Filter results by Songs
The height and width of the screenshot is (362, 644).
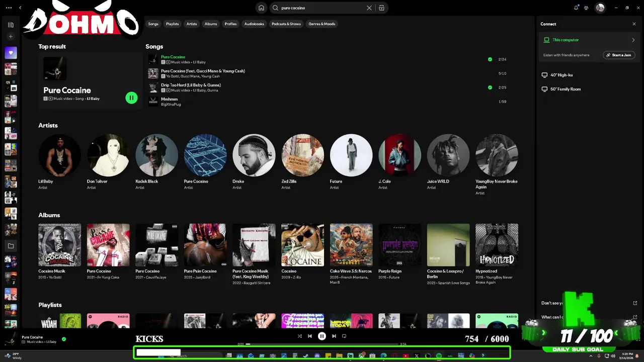(153, 24)
